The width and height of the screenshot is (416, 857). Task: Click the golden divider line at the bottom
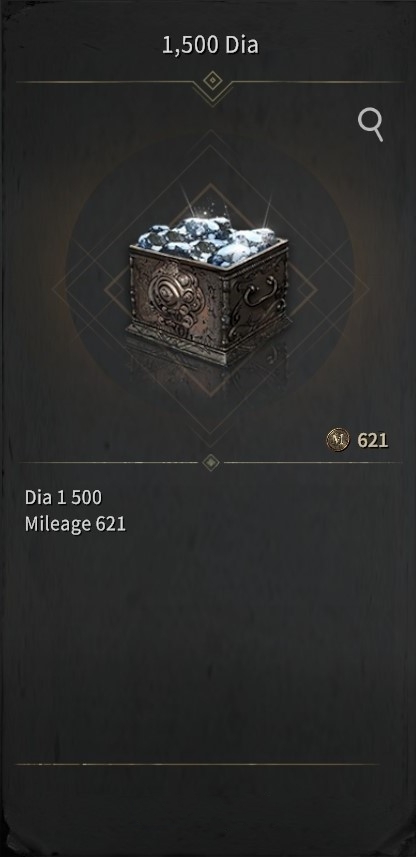[197, 764]
